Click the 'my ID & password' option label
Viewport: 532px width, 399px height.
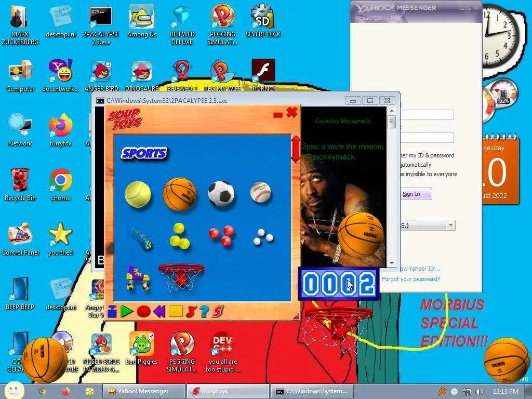coord(428,155)
